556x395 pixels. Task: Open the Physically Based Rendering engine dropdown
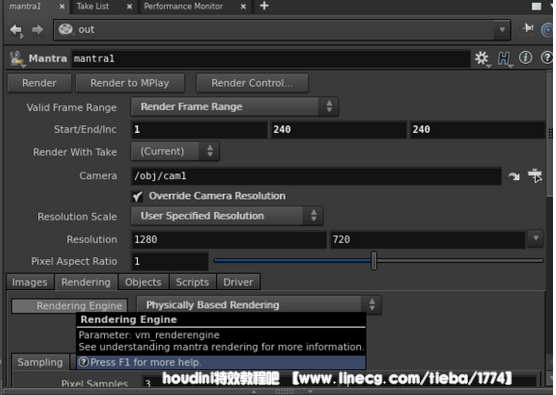click(259, 305)
